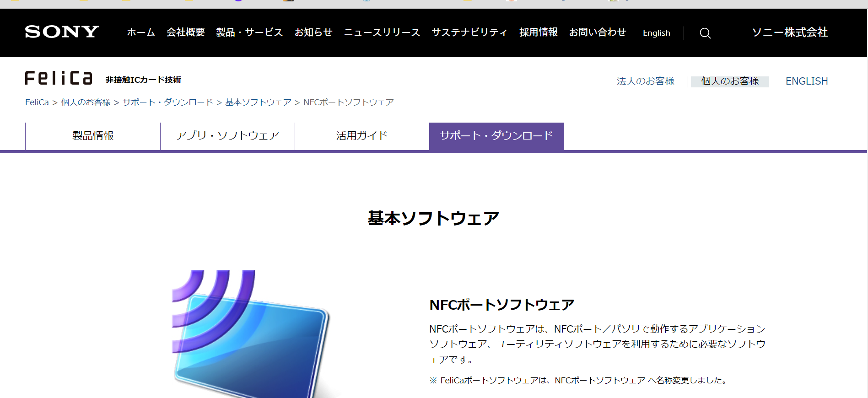Switch to English in the Sony header
The height and width of the screenshot is (398, 868).
(657, 33)
